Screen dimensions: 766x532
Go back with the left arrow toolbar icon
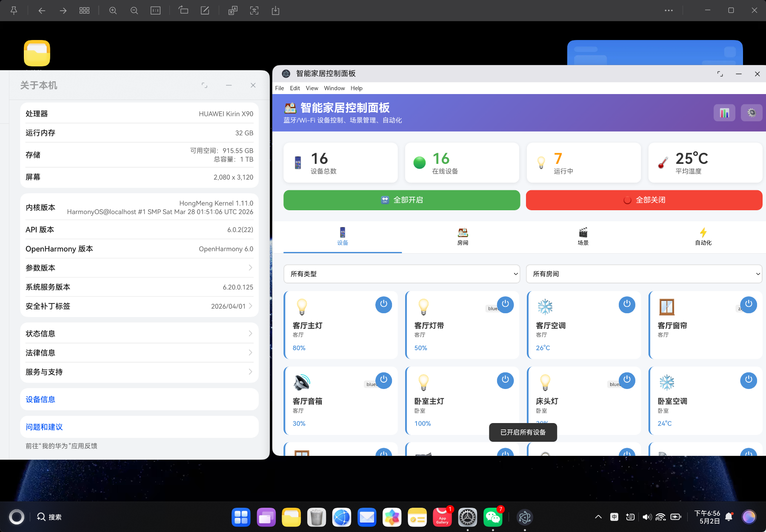(42, 11)
